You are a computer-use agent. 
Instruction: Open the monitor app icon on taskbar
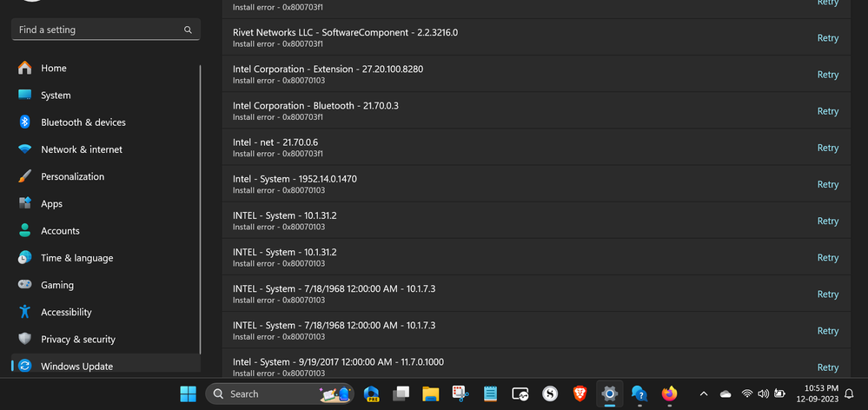(520, 394)
